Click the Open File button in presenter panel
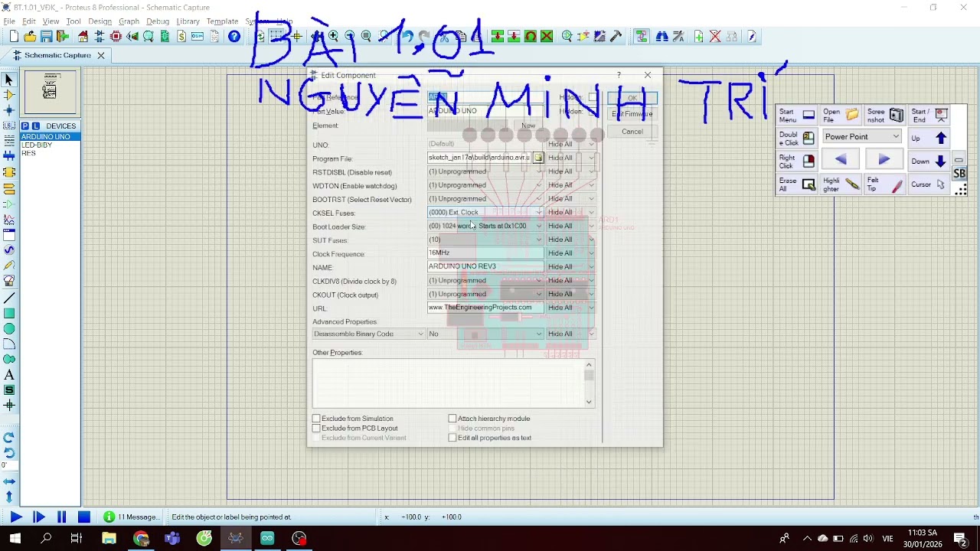 841,116
